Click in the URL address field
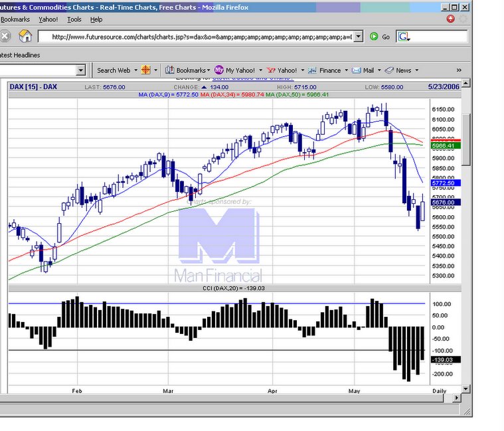The height and width of the screenshot is (431, 504). (x=196, y=37)
